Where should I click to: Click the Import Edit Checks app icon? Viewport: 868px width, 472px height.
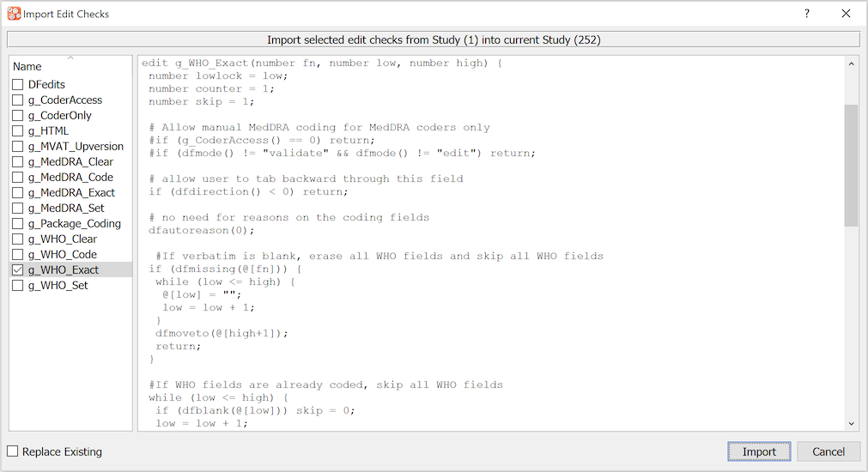coord(14,14)
